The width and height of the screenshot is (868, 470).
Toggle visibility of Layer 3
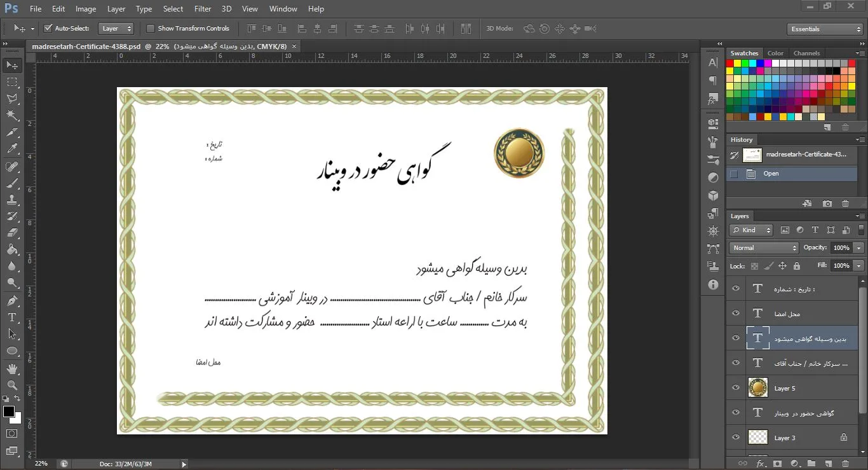736,438
